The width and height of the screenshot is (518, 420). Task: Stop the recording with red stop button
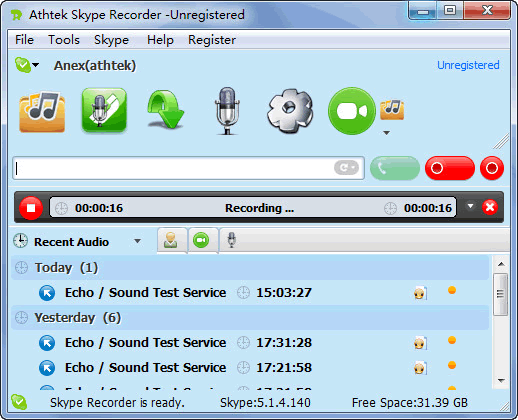tap(31, 208)
